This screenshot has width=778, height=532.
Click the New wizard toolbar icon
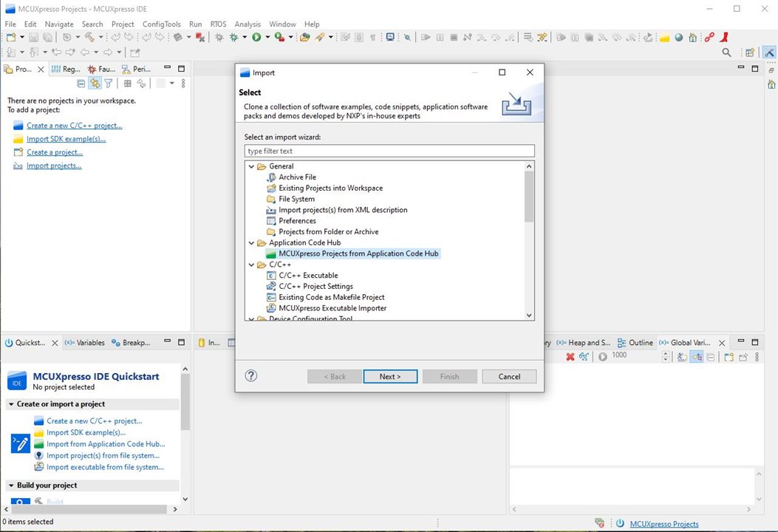tap(11, 37)
